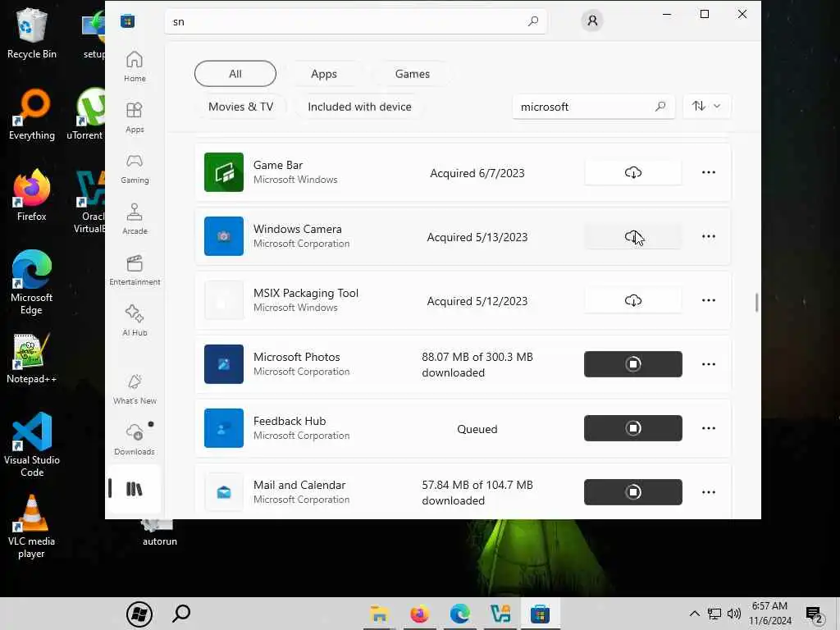Screen dimensions: 840x630
Task: Open the Home section in Store sidebar
Action: pyautogui.click(x=135, y=66)
